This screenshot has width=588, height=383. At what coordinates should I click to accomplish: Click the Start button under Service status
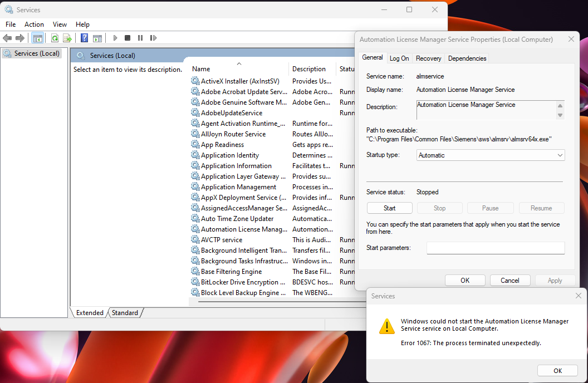pyautogui.click(x=390, y=208)
